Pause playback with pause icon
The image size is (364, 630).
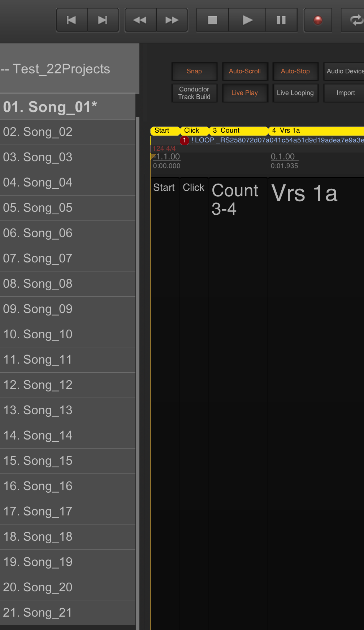click(x=281, y=20)
